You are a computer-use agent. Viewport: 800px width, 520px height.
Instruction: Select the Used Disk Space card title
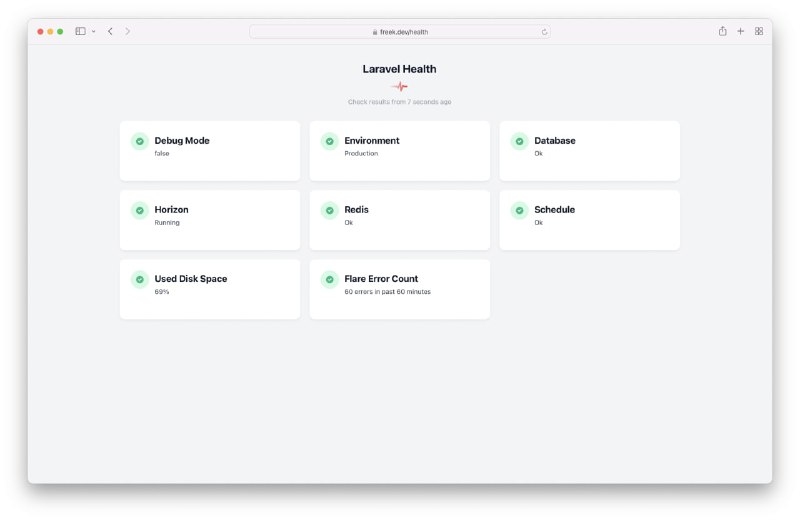(191, 279)
